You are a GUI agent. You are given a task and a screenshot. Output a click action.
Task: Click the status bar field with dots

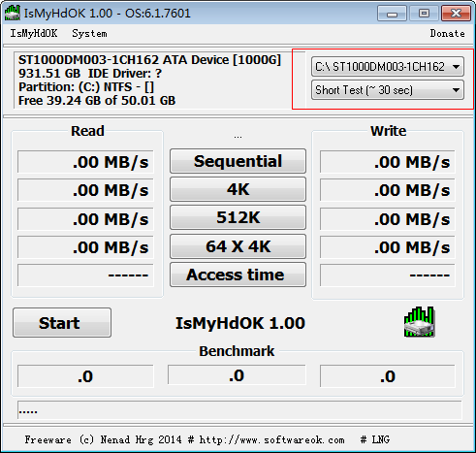click(239, 410)
